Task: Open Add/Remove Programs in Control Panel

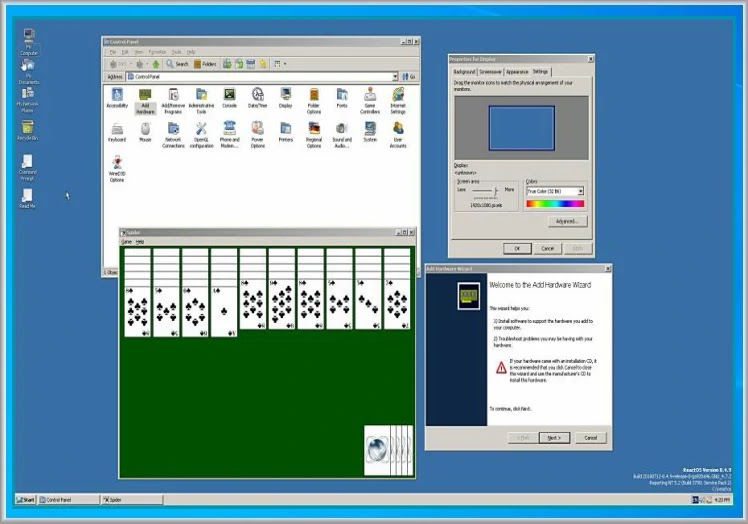Action: click(173, 101)
